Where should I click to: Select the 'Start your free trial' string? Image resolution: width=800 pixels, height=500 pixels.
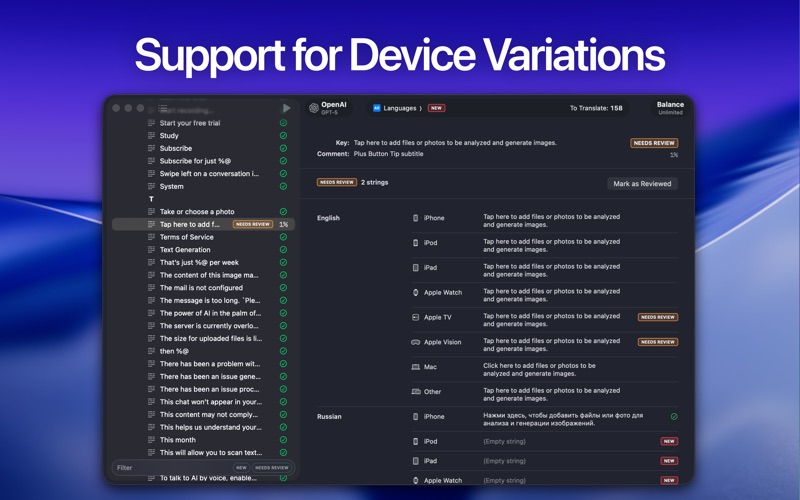(203, 123)
